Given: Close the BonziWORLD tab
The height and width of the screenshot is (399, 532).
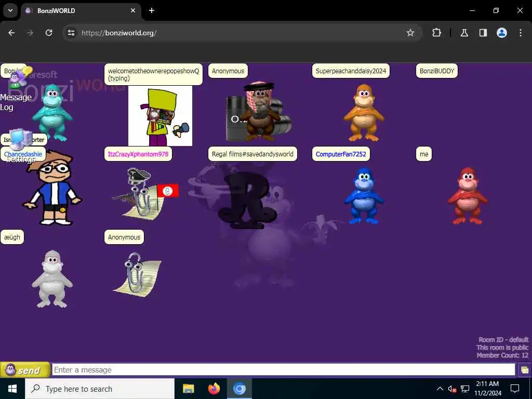Looking at the screenshot, I should pos(133,10).
